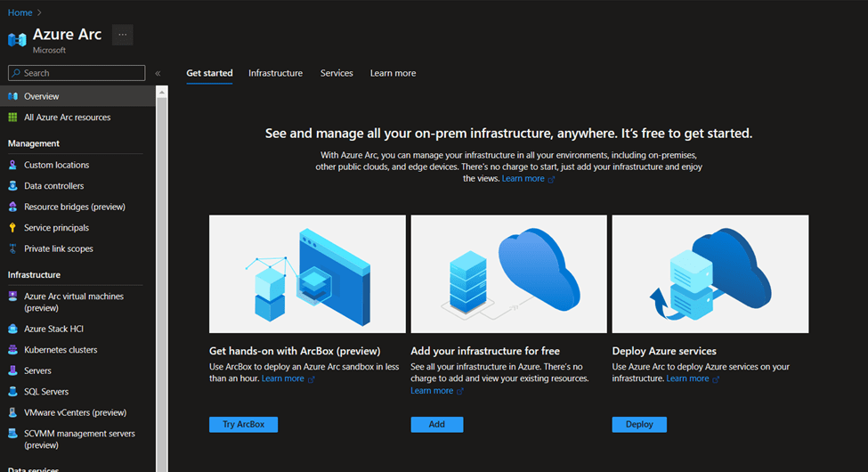
Task: Click the Resource bridges (preview) icon
Action: click(12, 207)
